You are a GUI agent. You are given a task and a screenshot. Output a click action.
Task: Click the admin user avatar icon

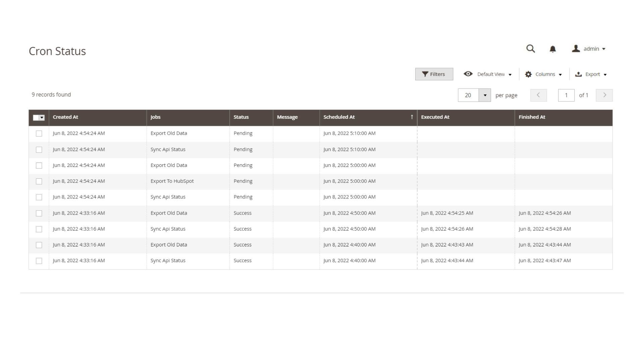click(576, 49)
